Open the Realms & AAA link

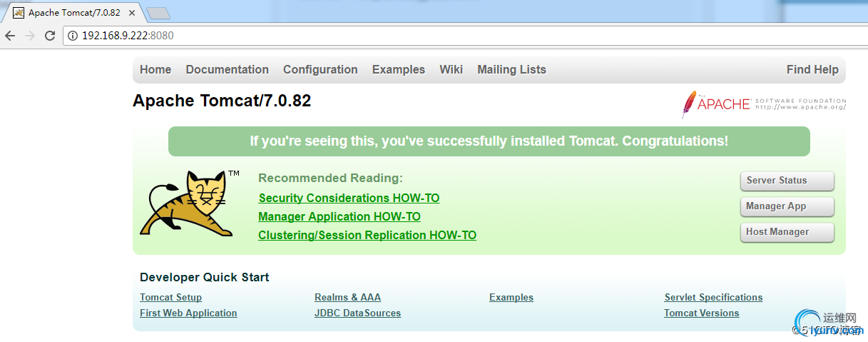(x=347, y=297)
